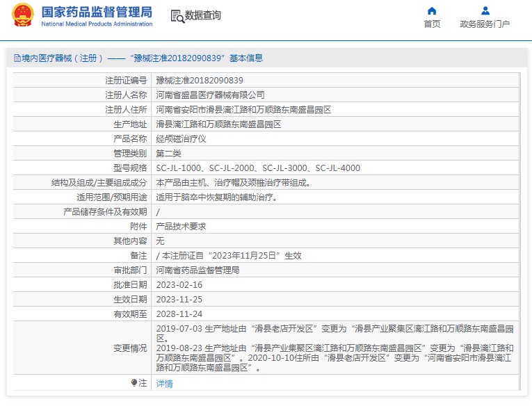Select the registration number 豫械注准20182090839 cell
Image resolution: width=532 pixels, height=406 pixels.
[200, 81]
